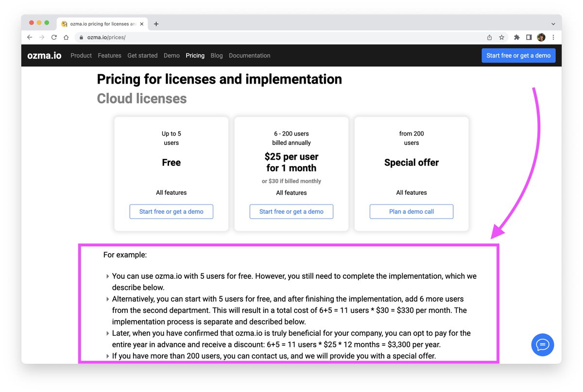Close the ozma.io pricing tab
The image size is (583, 392).
[x=141, y=24]
